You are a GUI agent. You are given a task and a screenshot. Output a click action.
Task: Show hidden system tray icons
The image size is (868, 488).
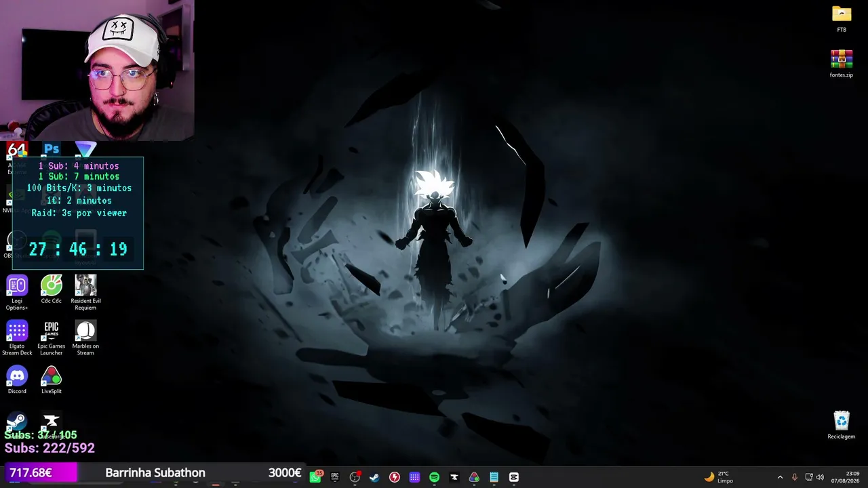(780, 477)
